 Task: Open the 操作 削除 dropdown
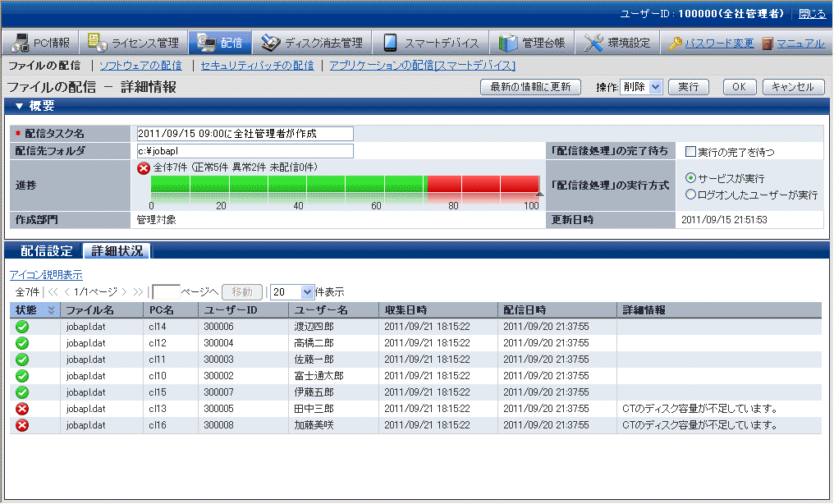641,87
